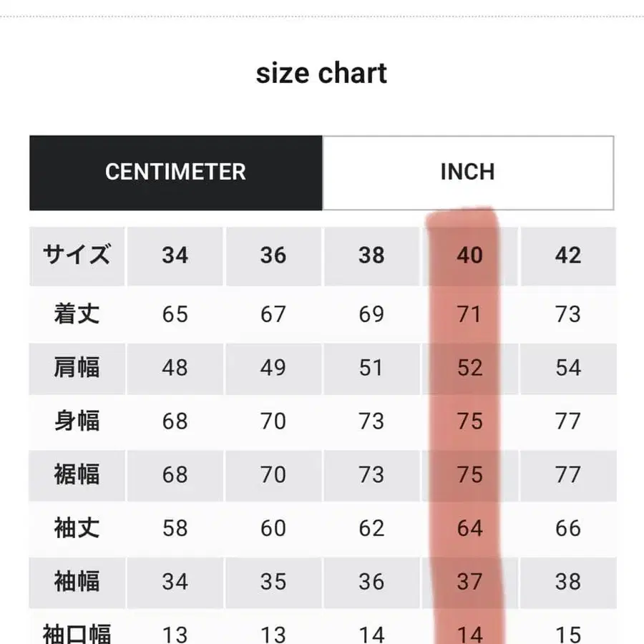Click the 袖幅 row label
644x644 pixels.
point(77,582)
